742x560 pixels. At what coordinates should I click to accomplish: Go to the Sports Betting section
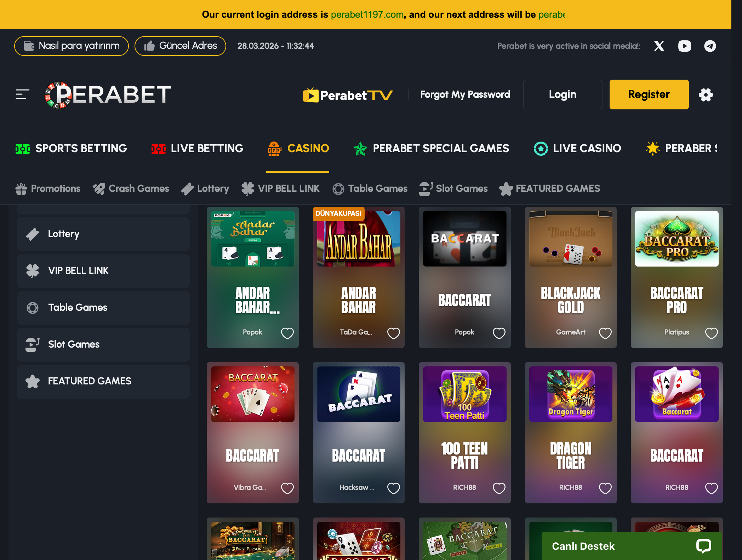(x=71, y=149)
